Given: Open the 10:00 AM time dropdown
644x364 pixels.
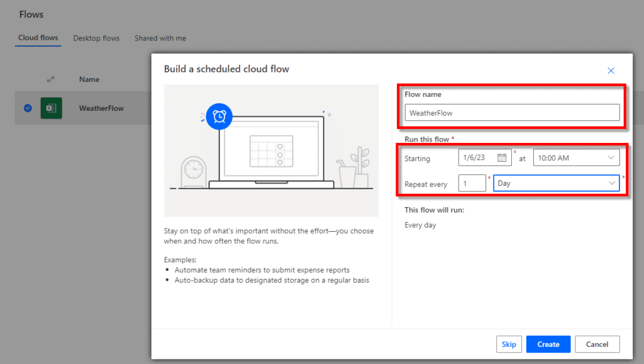Looking at the screenshot, I should click(575, 157).
